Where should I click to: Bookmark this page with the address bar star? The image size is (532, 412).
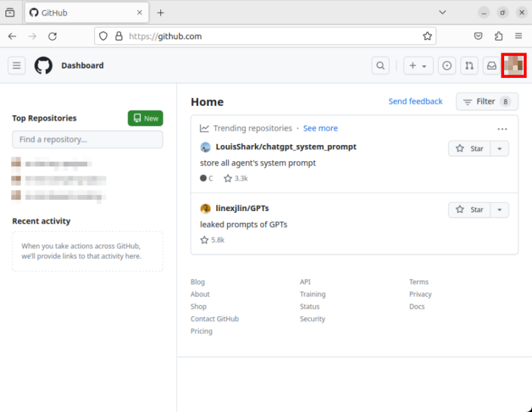point(428,35)
